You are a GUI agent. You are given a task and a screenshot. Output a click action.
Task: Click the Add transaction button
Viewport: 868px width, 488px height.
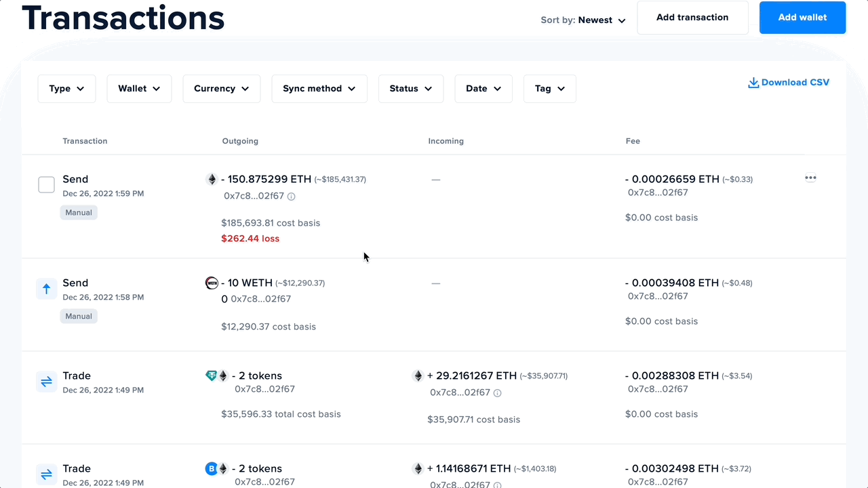pyautogui.click(x=692, y=18)
